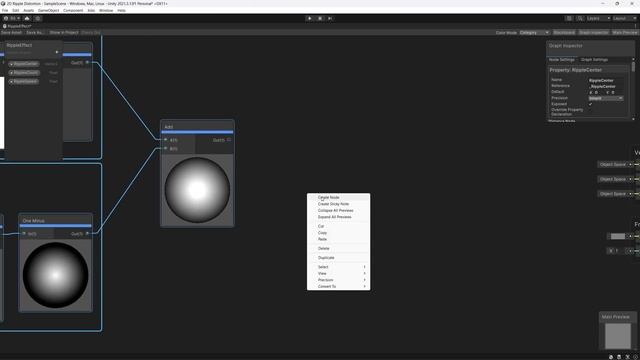640x360 pixels.
Task: Choose Paste in context menu
Action: 338,239
